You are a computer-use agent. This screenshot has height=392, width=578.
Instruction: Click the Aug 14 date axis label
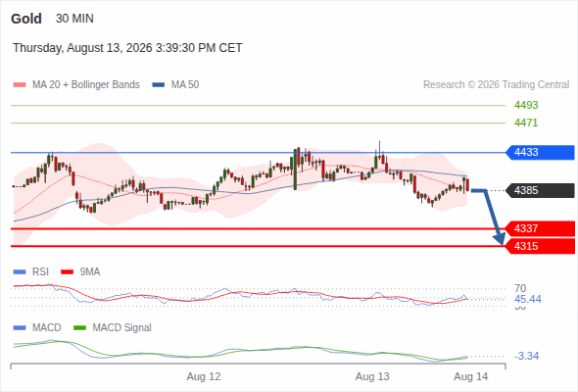tap(471, 376)
